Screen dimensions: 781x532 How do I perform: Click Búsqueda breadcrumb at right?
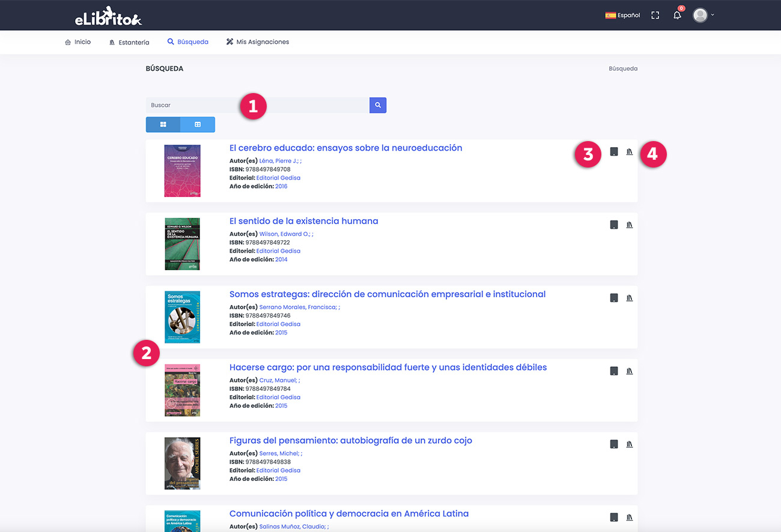tap(623, 68)
